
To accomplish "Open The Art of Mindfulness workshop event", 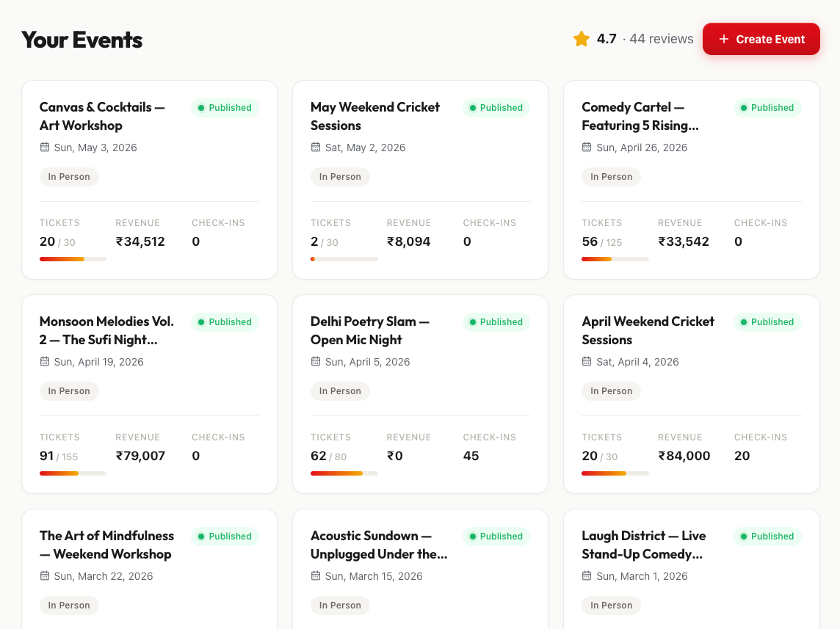I will click(106, 545).
